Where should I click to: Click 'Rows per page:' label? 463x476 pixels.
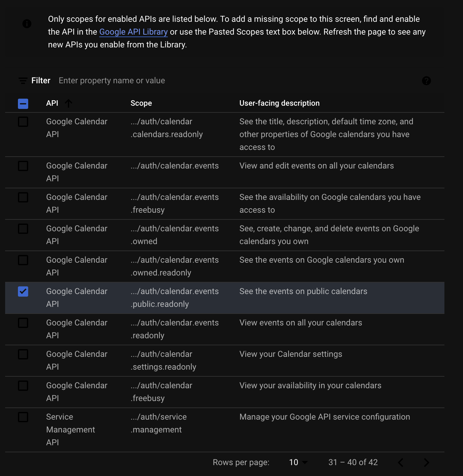(241, 462)
